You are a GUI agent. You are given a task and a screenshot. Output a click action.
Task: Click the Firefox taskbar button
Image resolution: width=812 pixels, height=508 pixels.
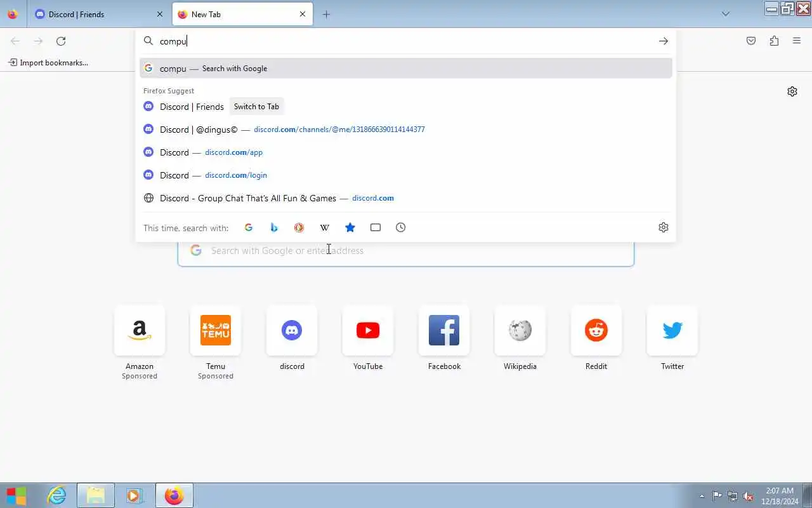(x=174, y=495)
